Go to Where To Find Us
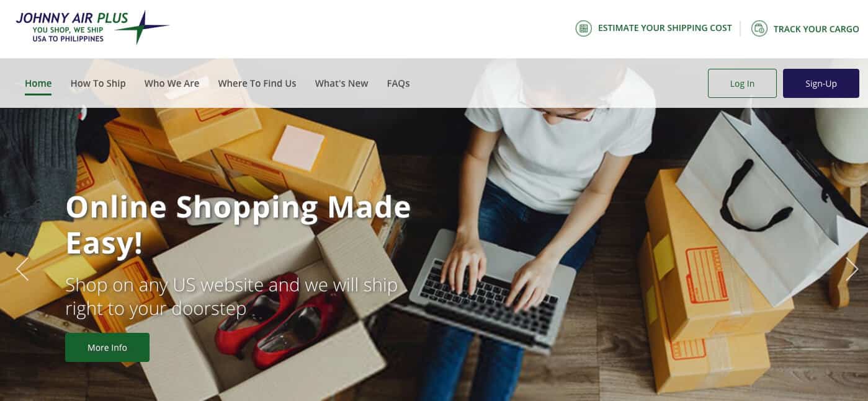 257,83
